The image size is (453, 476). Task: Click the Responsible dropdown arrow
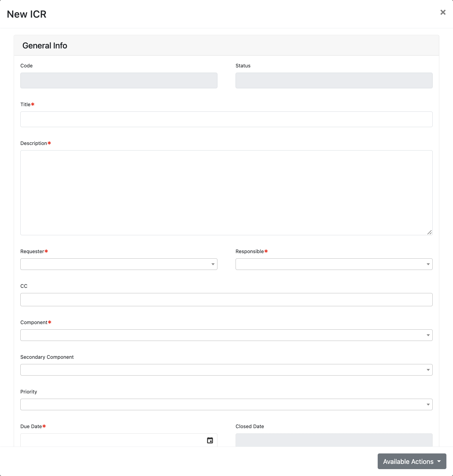(428, 264)
